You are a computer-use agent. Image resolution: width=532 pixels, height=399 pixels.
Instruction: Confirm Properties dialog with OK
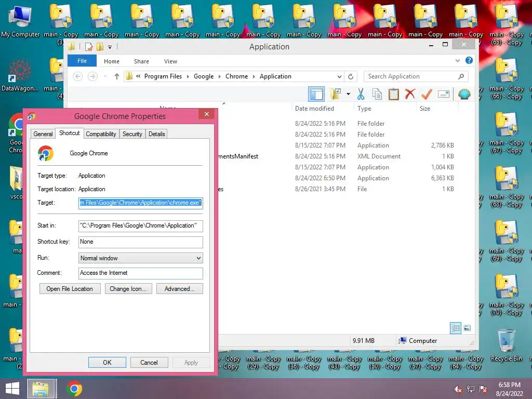click(107, 362)
